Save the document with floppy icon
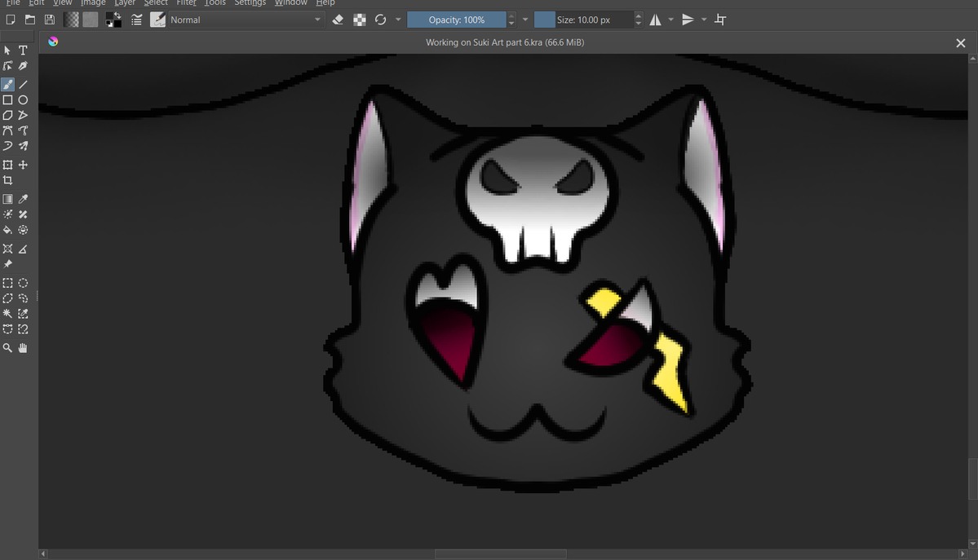Screen dimensions: 978x560 [x=49, y=20]
